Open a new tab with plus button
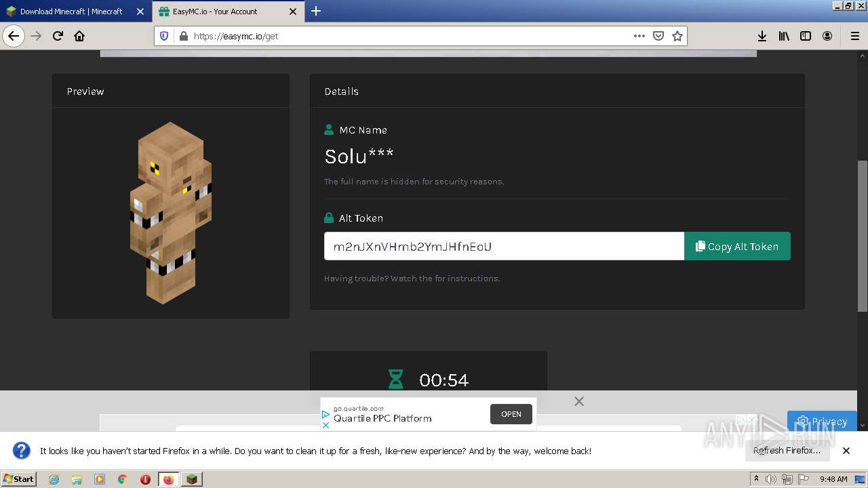Viewport: 868px width, 488px height. point(316,11)
